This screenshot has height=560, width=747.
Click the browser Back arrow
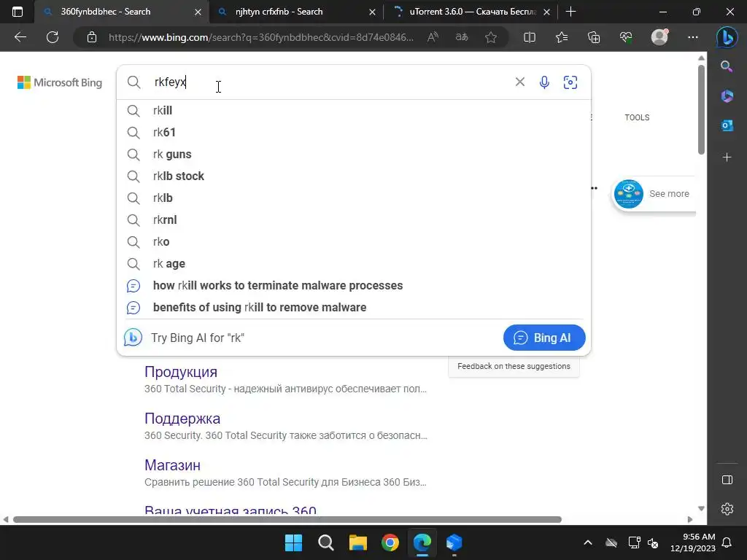20,37
